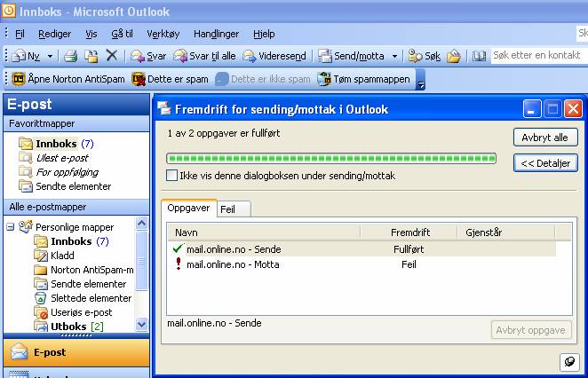The width and height of the screenshot is (588, 378).
Task: Click the Gjenstår column header
Action: (506, 232)
